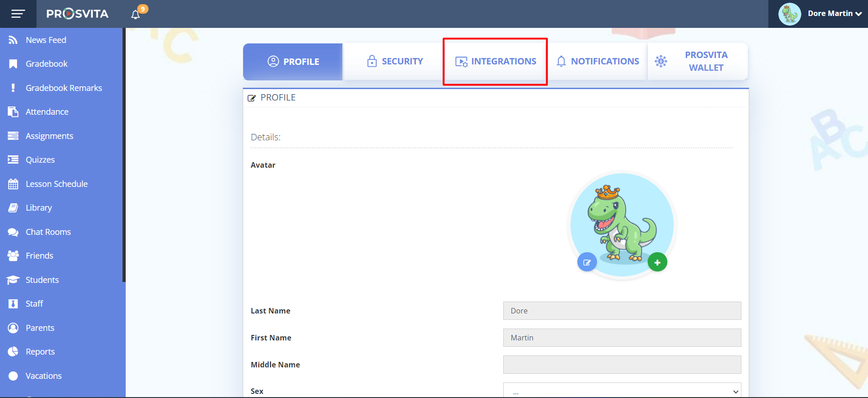Click the empty Middle Name field
This screenshot has width=868, height=398.
(622, 365)
